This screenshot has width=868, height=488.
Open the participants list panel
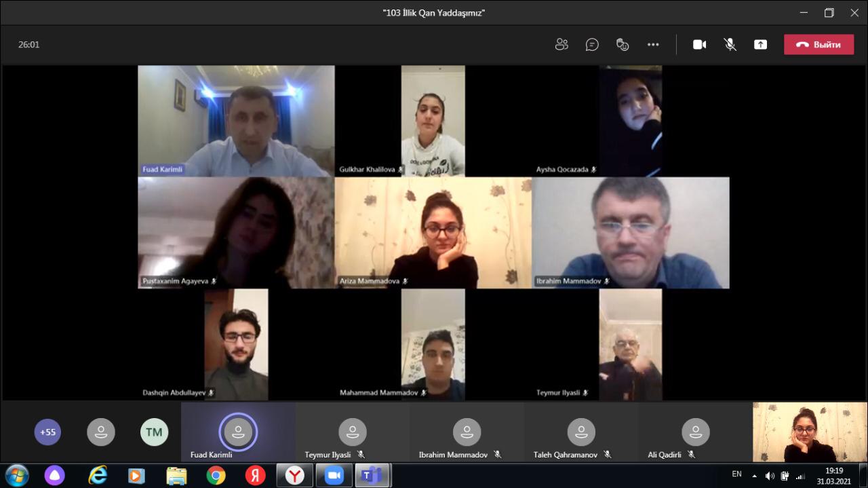[561, 45]
